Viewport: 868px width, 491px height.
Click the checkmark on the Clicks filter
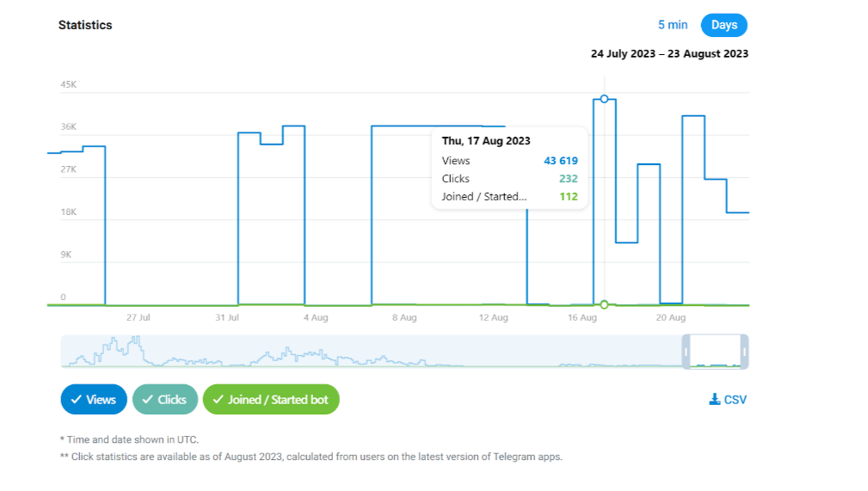coord(148,400)
